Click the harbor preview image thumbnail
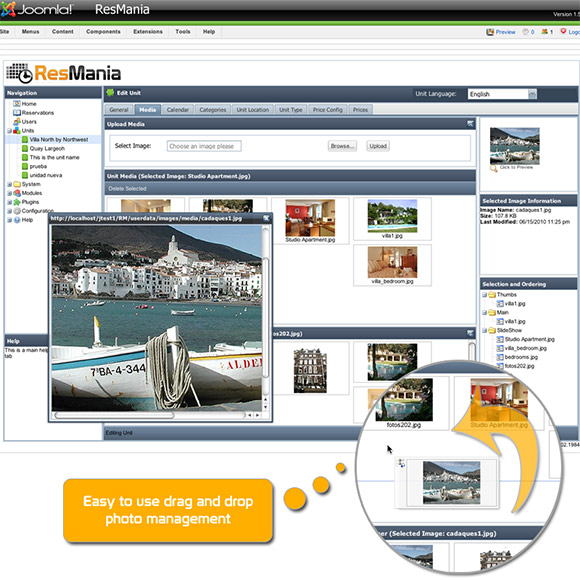580x580 pixels. tap(515, 146)
